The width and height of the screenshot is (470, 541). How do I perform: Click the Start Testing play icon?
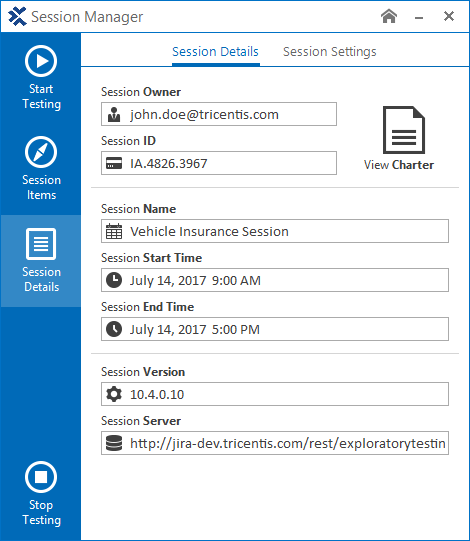pyautogui.click(x=41, y=61)
